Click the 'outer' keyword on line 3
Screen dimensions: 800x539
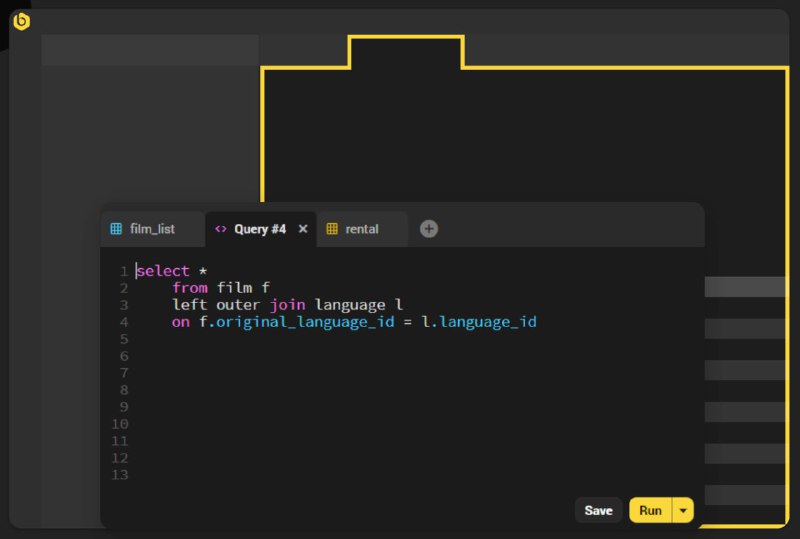coord(238,305)
